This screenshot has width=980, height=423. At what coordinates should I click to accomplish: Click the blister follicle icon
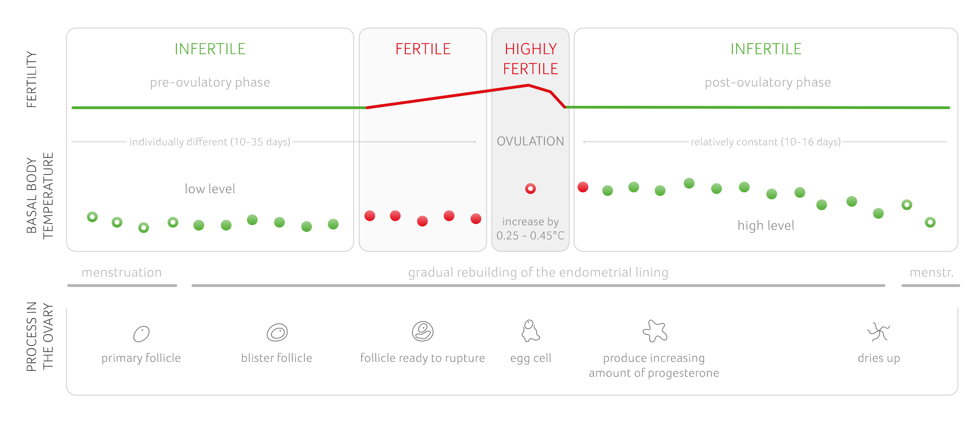(x=277, y=333)
